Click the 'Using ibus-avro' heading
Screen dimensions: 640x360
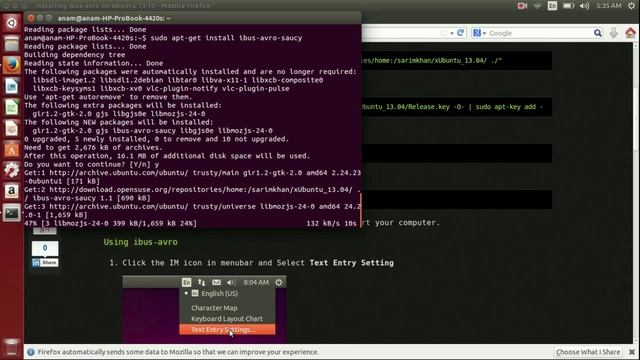tap(140, 242)
